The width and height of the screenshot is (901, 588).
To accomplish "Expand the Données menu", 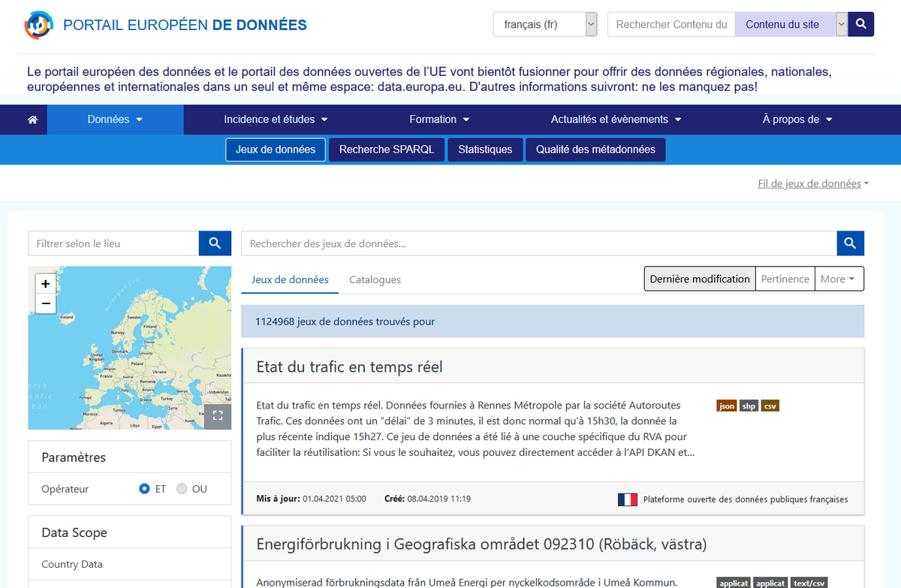I will pos(115,119).
